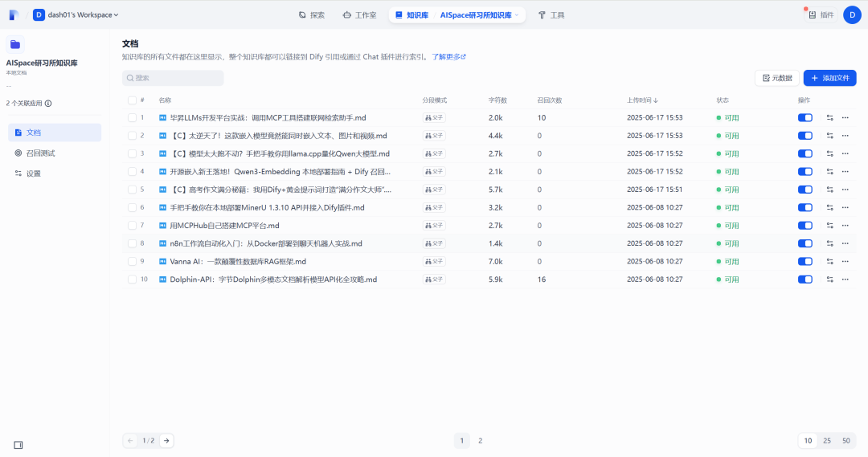
Task: Check the row 2 太逆天了 document checkbox
Action: 132,136
